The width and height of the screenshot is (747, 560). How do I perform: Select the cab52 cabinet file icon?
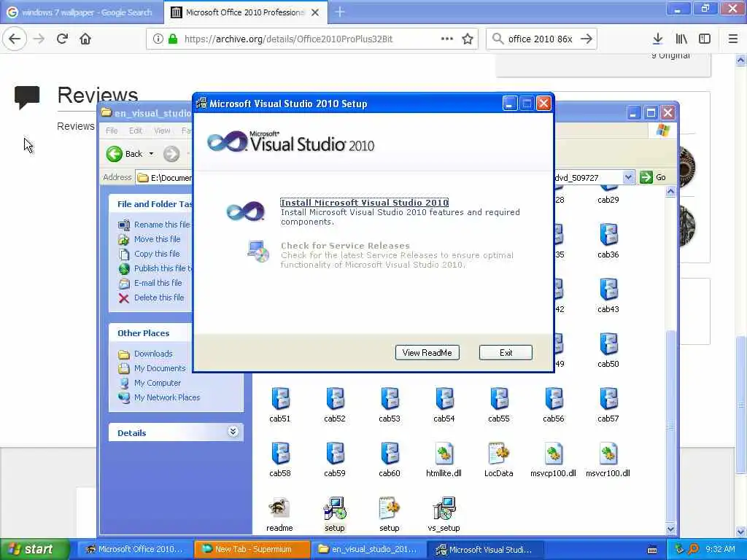(335, 399)
